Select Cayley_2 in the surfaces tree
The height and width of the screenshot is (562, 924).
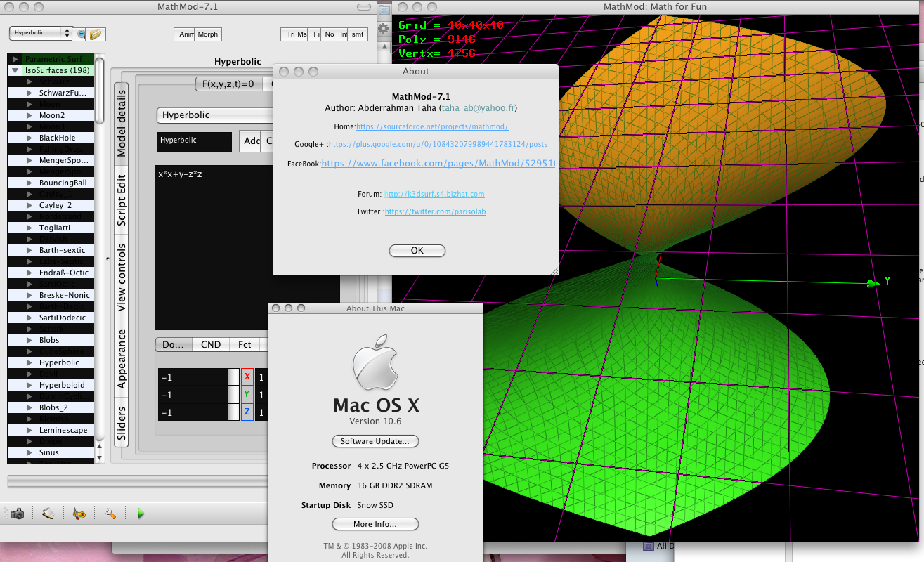tap(56, 205)
